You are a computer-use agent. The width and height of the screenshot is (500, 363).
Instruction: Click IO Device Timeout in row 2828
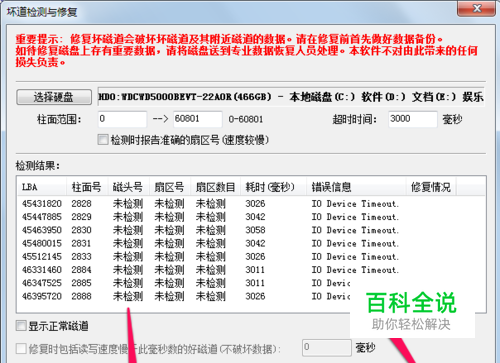[x=355, y=204]
